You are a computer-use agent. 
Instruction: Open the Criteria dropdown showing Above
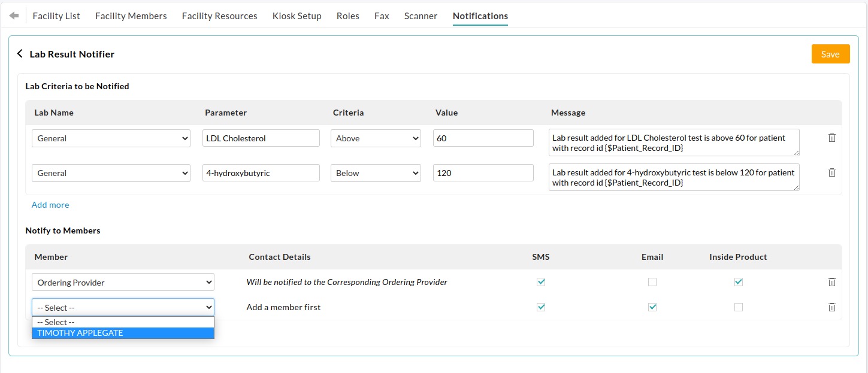pyautogui.click(x=376, y=138)
